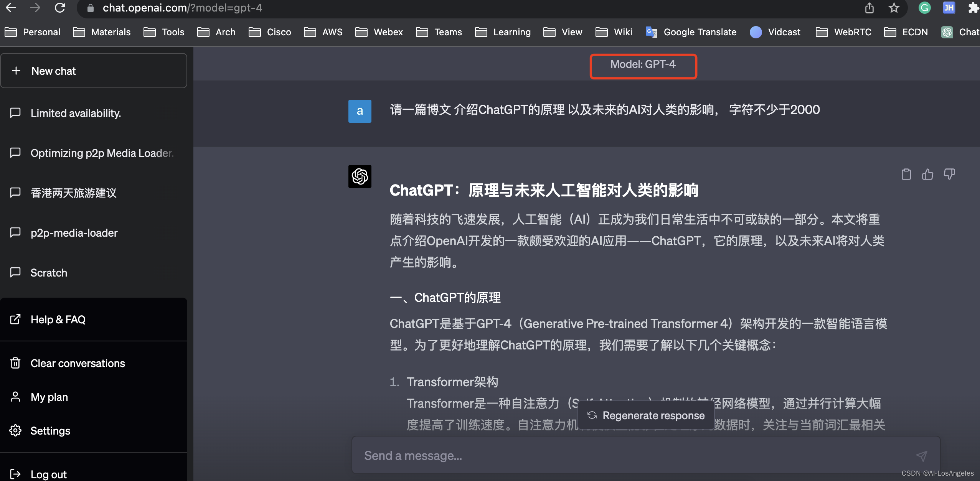Click Log out
The width and height of the screenshot is (980, 481).
(94, 474)
